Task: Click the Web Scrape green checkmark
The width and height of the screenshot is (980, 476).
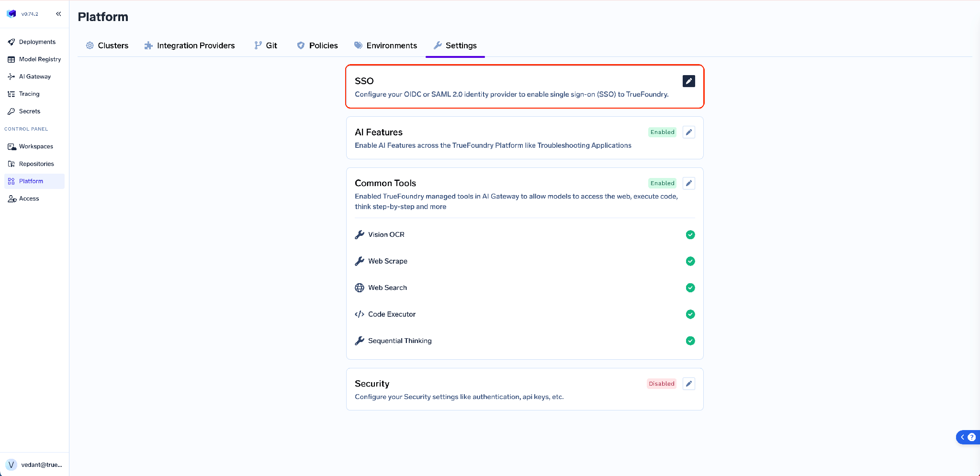Action: point(690,261)
